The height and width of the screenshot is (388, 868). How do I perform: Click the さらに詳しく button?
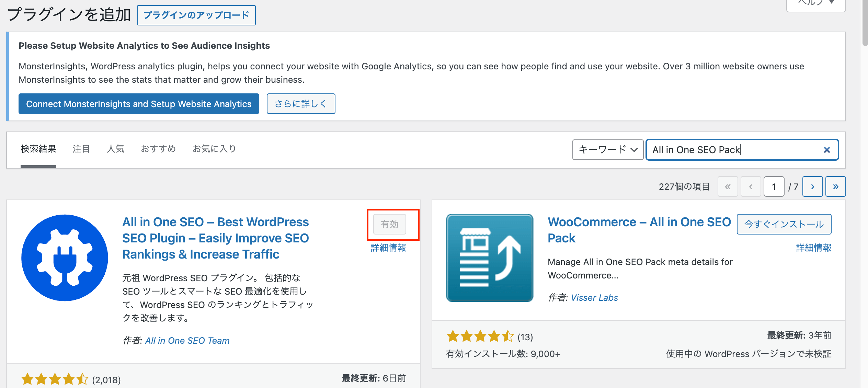(301, 104)
